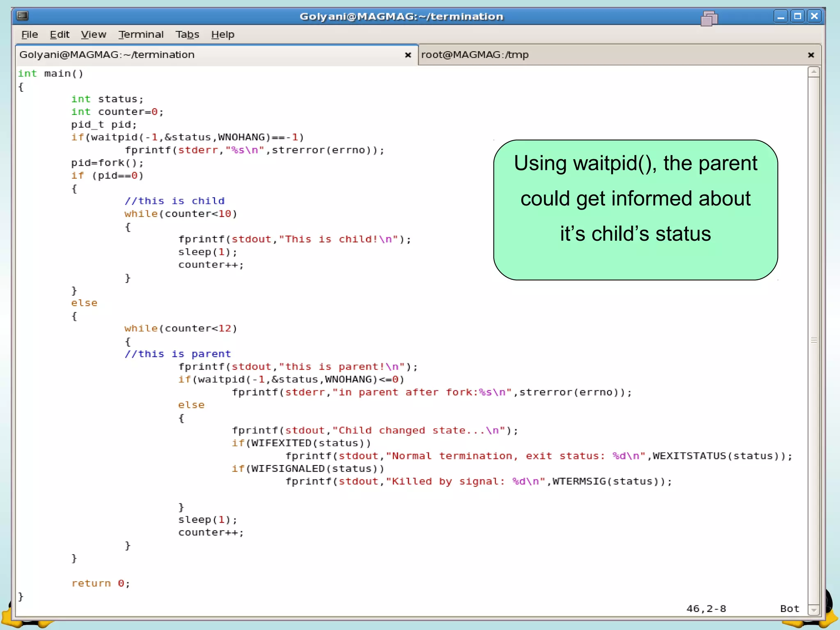Click the '//this is child' comment
Screen dimensions: 840x630
click(x=175, y=201)
